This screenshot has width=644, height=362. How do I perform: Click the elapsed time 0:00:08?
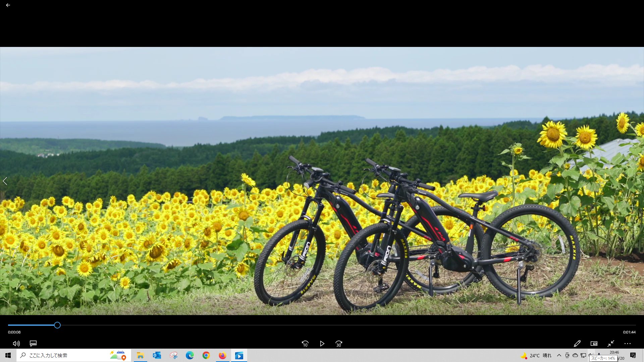(14, 332)
